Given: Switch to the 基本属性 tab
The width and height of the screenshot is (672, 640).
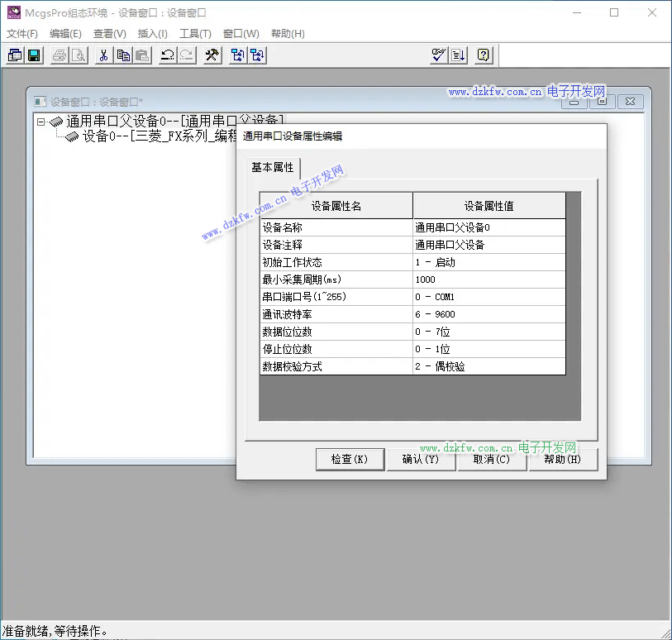Looking at the screenshot, I should pos(272,167).
